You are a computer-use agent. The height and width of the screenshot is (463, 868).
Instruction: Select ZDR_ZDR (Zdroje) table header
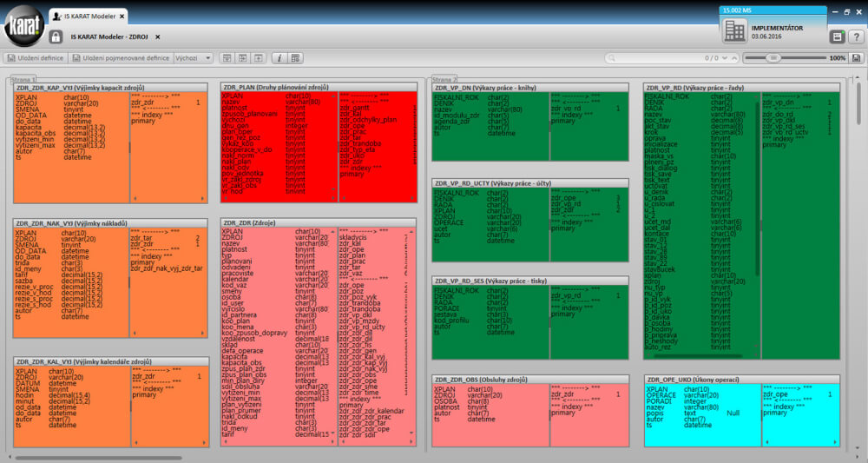[319, 222]
